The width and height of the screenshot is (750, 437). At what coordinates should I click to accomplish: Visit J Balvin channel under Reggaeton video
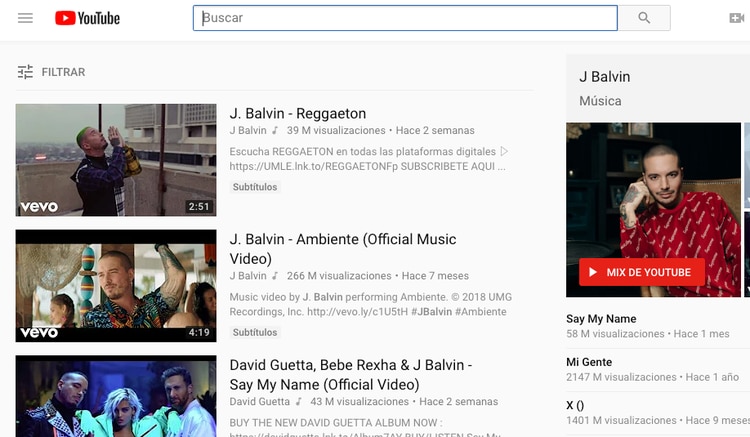click(248, 131)
